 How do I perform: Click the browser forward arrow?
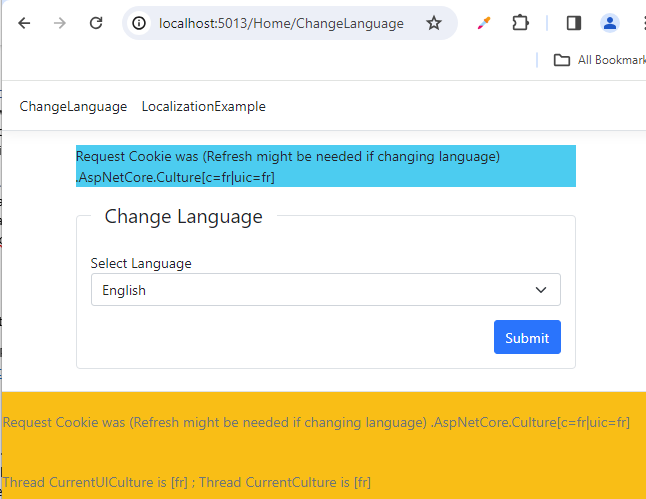click(x=60, y=23)
